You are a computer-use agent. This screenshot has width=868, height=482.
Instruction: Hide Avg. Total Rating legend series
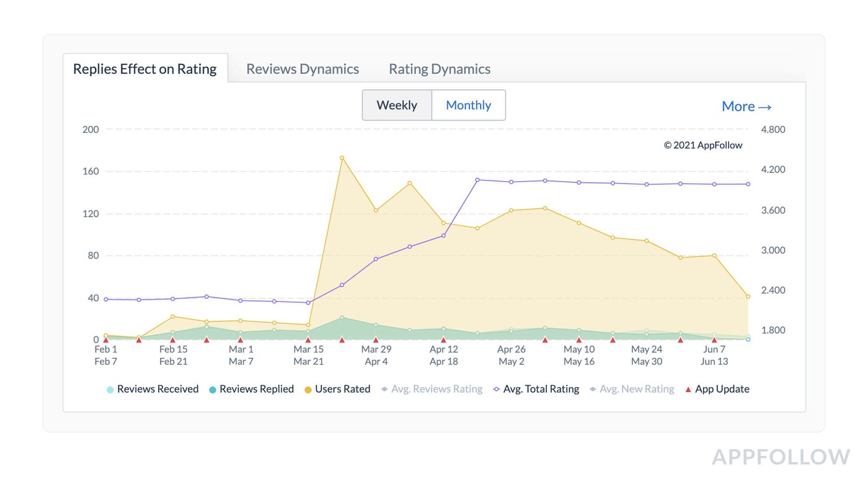pyautogui.click(x=536, y=390)
